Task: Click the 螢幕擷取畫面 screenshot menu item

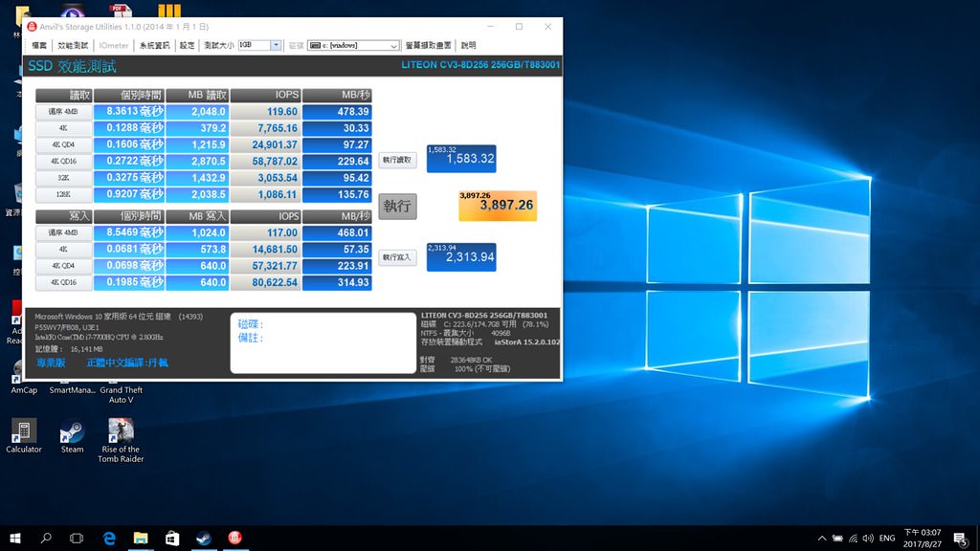Action: tap(428, 46)
